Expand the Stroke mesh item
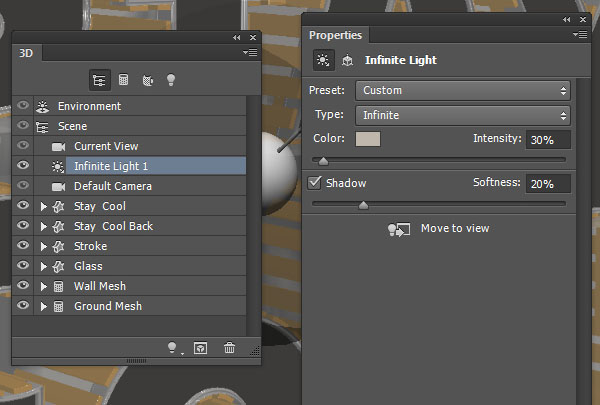 click(x=43, y=246)
